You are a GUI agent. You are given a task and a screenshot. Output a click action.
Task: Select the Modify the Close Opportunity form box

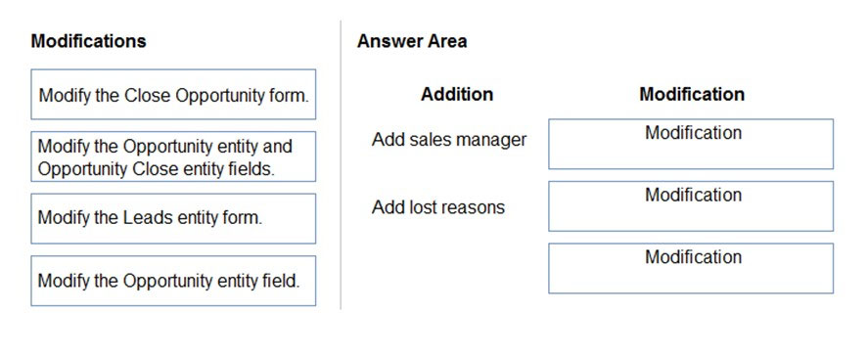tap(173, 94)
